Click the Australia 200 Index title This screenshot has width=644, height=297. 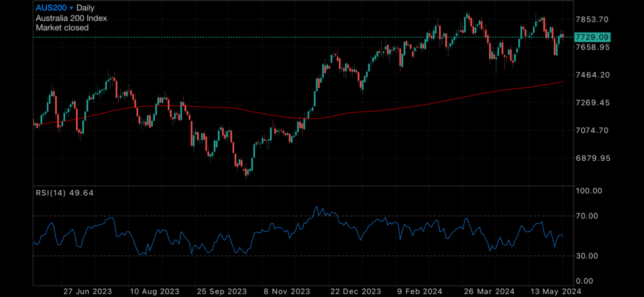coord(72,18)
